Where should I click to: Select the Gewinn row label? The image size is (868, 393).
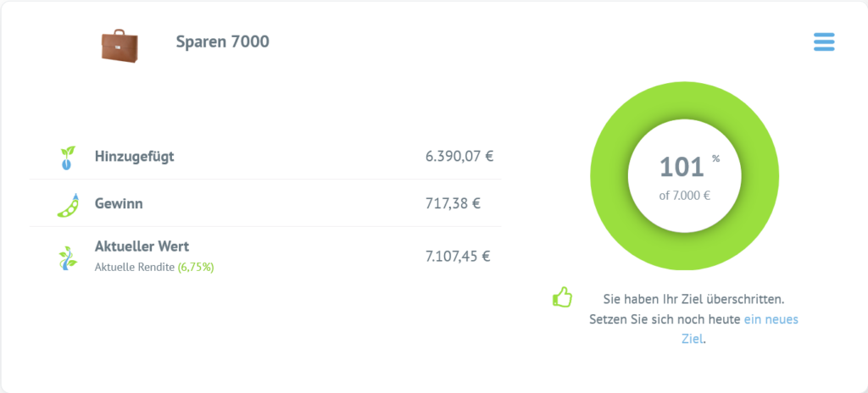[x=119, y=203]
